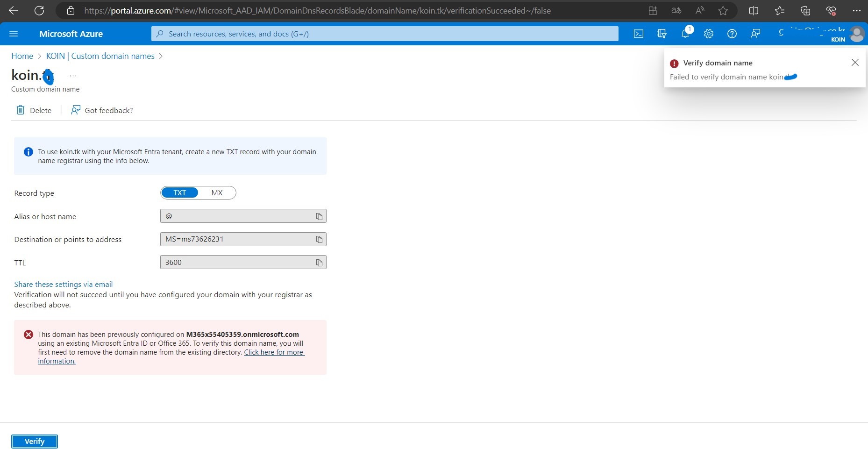This screenshot has height=449, width=868.
Task: Bookmark this page with the star icon
Action: (723, 10)
